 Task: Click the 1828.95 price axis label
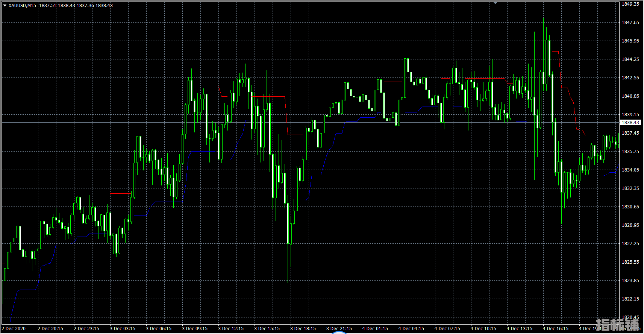tap(630, 225)
